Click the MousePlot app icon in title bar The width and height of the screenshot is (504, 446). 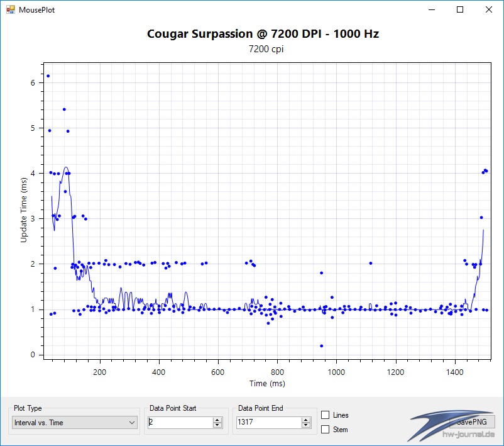click(10, 9)
